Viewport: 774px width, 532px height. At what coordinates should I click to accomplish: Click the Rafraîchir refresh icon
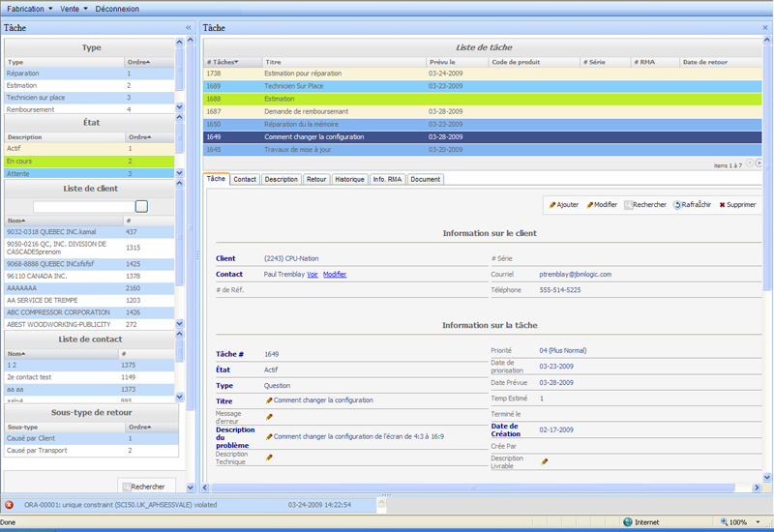677,205
